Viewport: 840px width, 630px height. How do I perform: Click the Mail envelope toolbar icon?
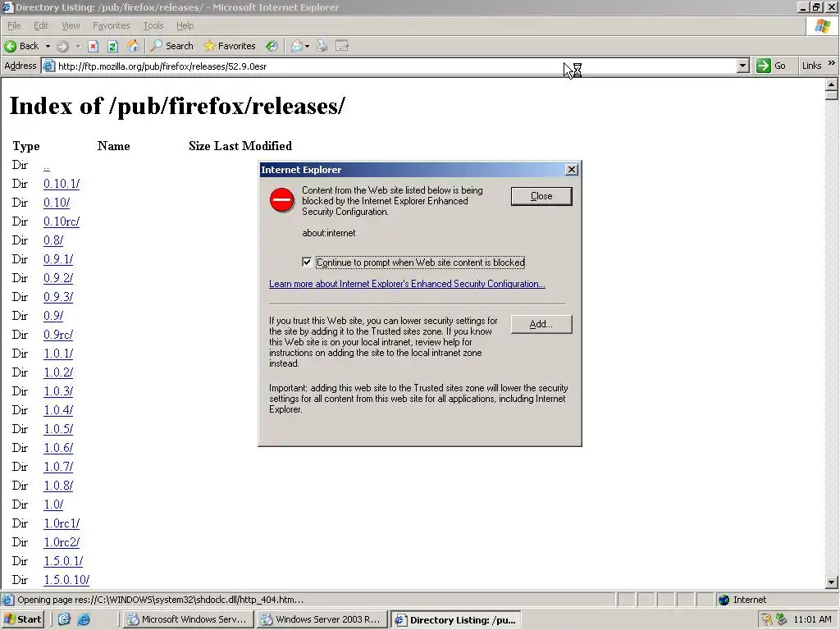click(296, 47)
